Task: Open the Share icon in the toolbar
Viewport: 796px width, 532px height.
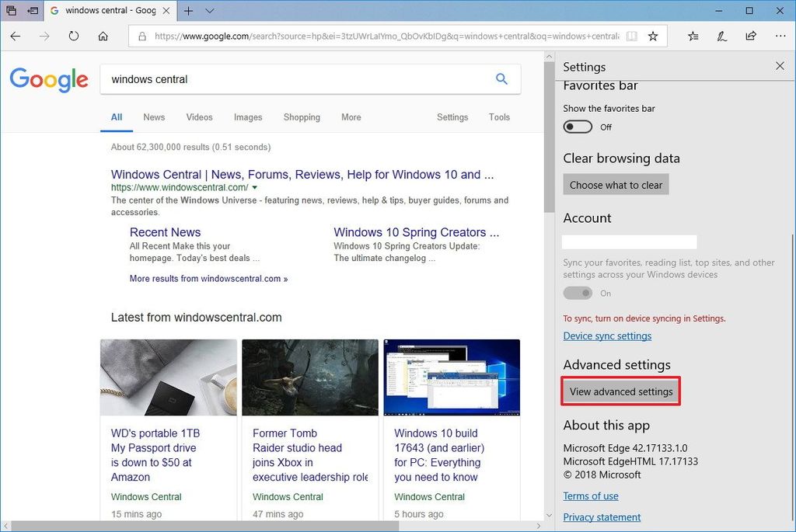Action: (x=751, y=36)
